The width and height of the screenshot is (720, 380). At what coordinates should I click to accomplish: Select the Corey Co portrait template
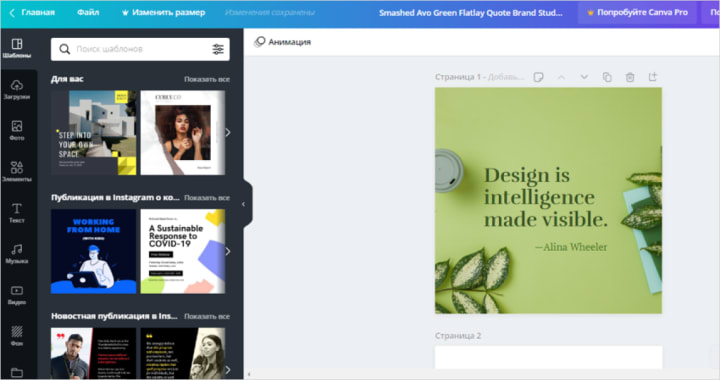click(x=183, y=133)
